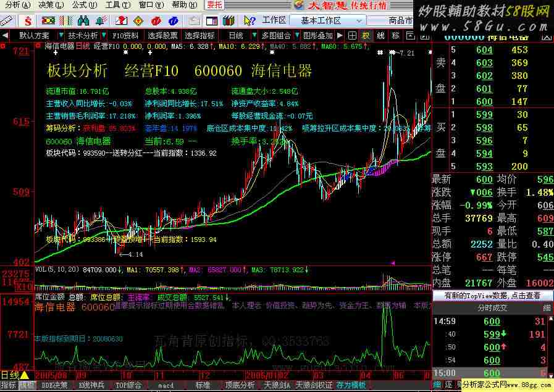Click the red chart note icon
This screenshot has width=554, height=392.
(121, 21)
